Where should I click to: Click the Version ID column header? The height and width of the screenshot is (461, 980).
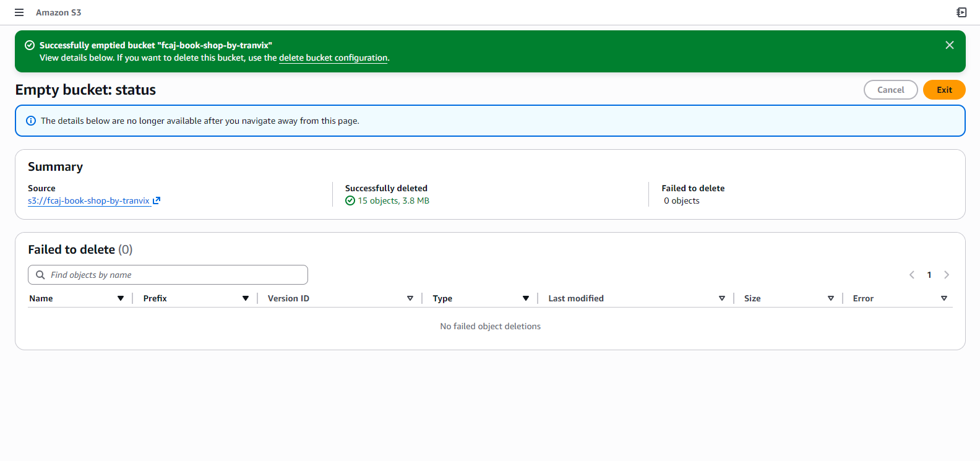[x=288, y=298]
